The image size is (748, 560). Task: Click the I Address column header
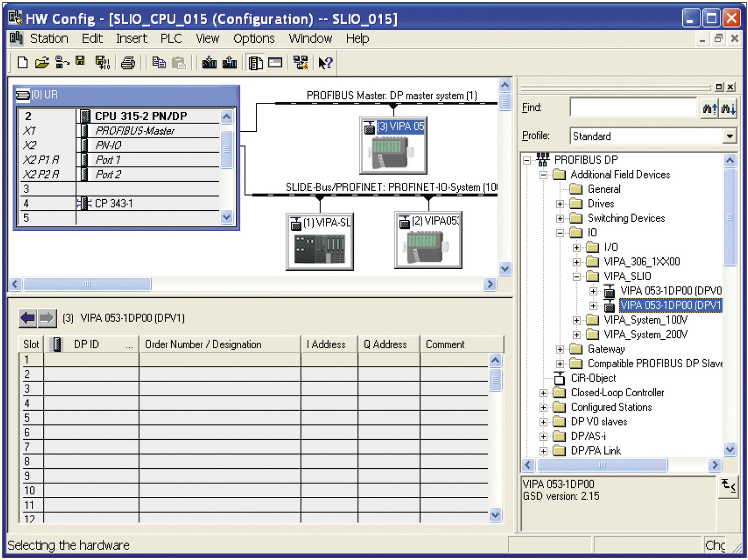tap(329, 344)
